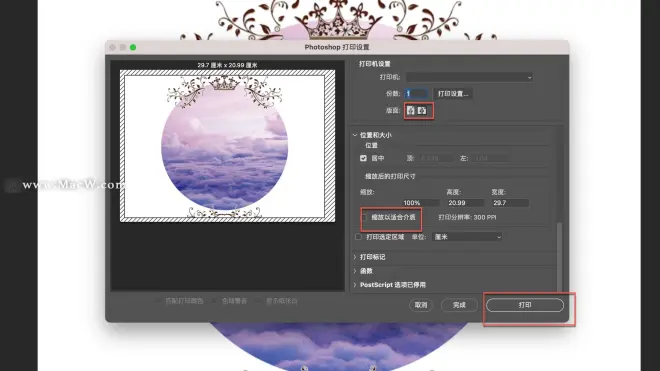This screenshot has width=660, height=371.
Task: Select landscape page orientation icon
Action: (422, 110)
